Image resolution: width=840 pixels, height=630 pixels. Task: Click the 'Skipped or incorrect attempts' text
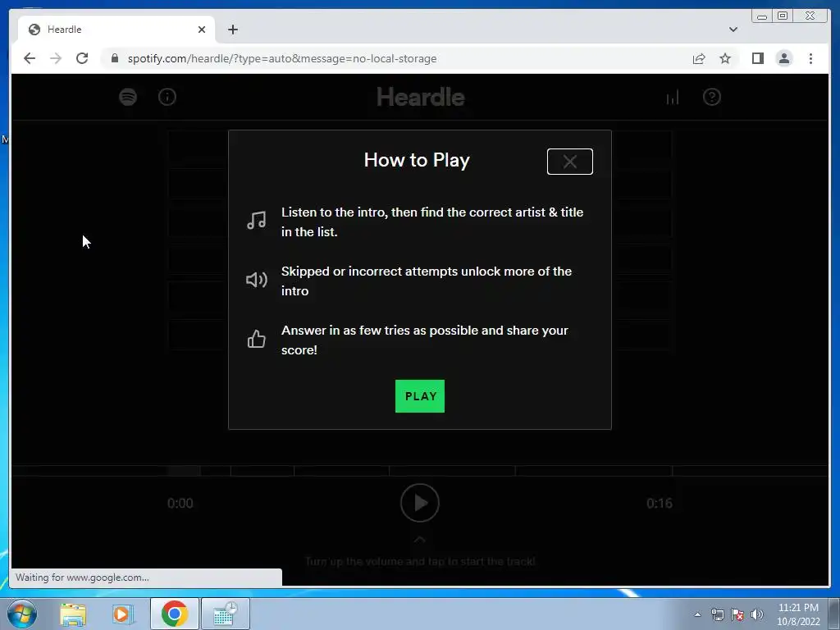pyautogui.click(x=427, y=281)
